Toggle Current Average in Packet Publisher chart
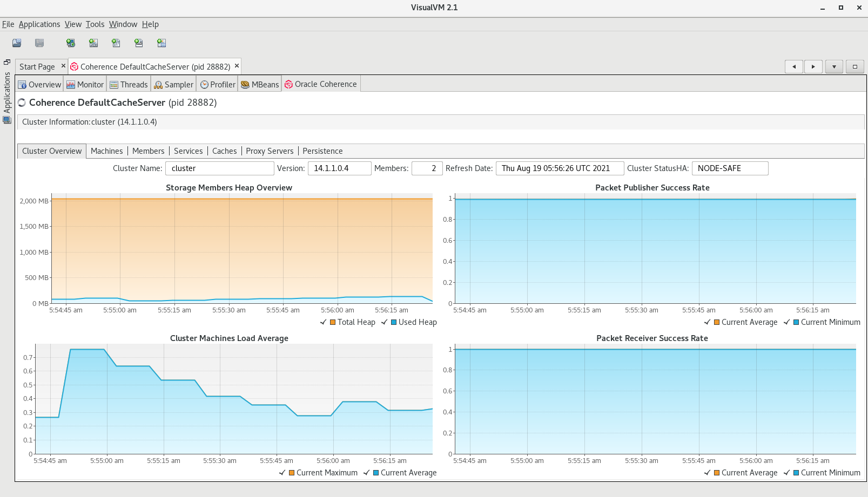868x497 pixels. click(708, 322)
